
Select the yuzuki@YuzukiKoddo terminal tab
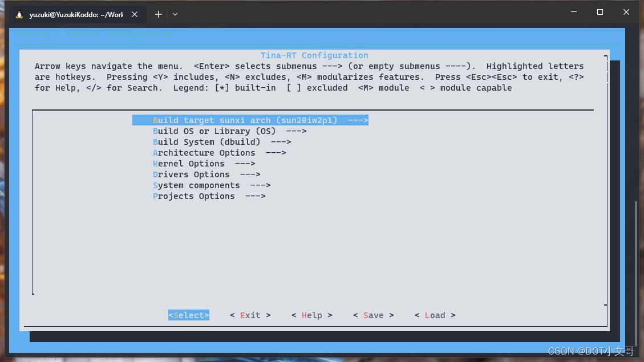[77, 15]
